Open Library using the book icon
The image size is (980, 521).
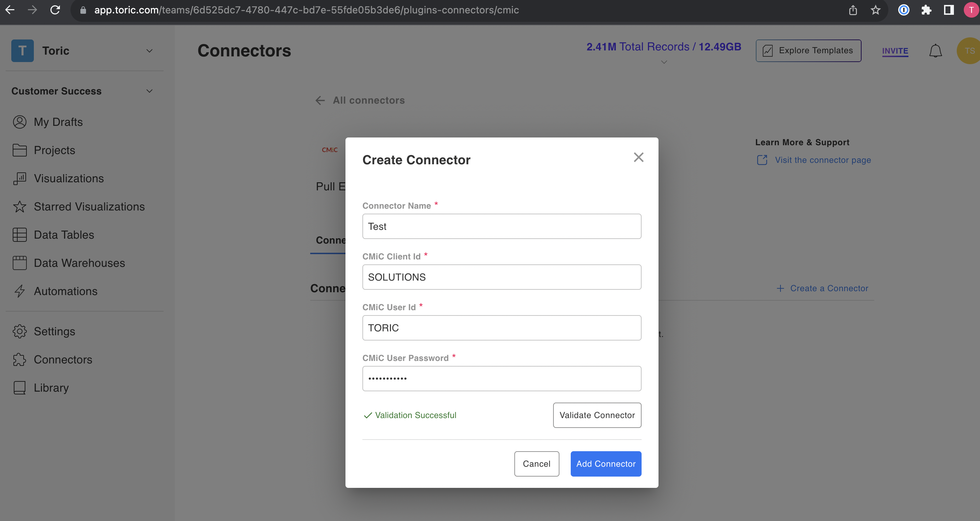tap(19, 387)
